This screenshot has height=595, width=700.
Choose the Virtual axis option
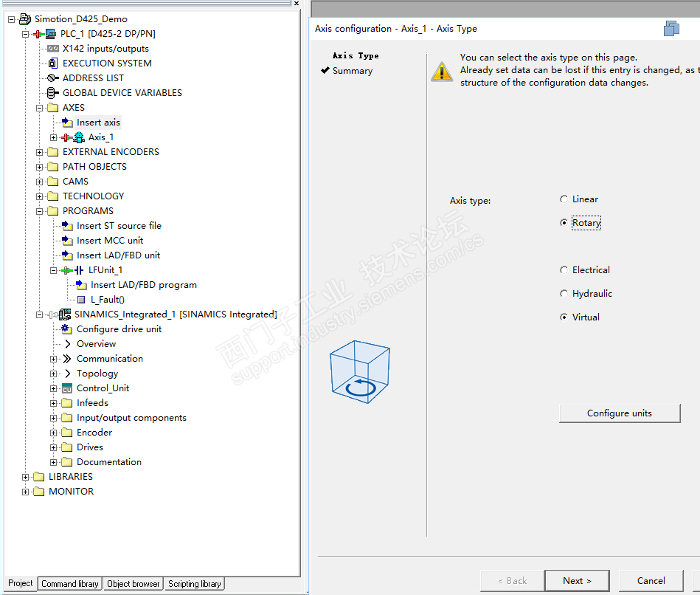point(564,317)
